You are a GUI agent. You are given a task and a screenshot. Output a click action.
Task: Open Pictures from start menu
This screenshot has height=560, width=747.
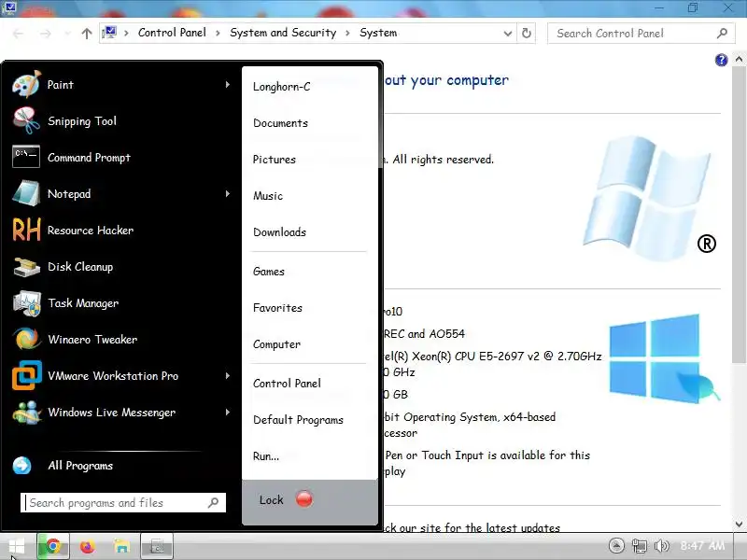pos(275,160)
